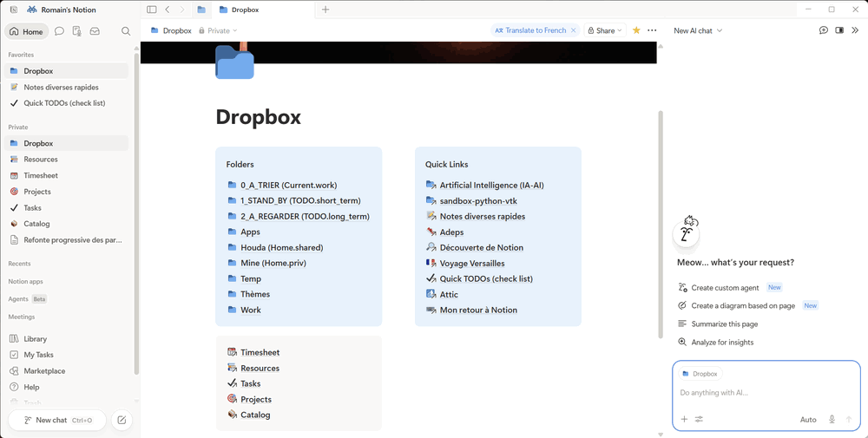
Task: Click the Home button in sidebar
Action: point(27,31)
